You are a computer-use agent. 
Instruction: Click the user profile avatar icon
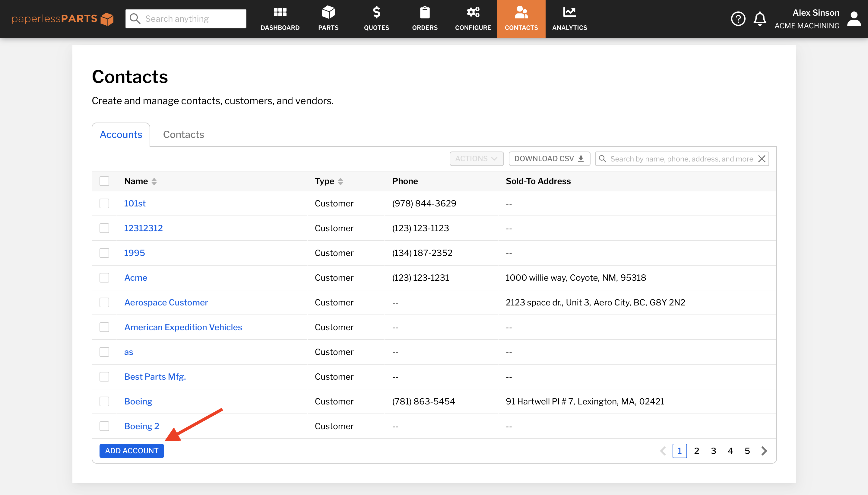tap(854, 19)
